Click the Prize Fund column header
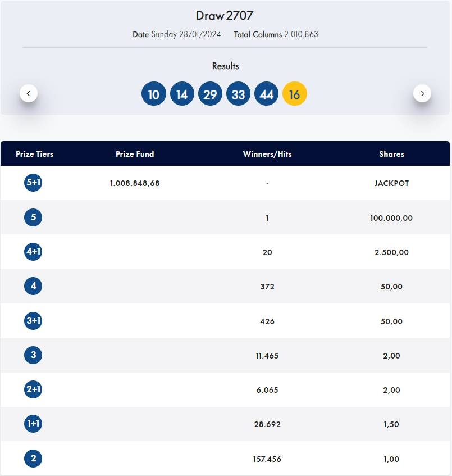 [x=135, y=154]
